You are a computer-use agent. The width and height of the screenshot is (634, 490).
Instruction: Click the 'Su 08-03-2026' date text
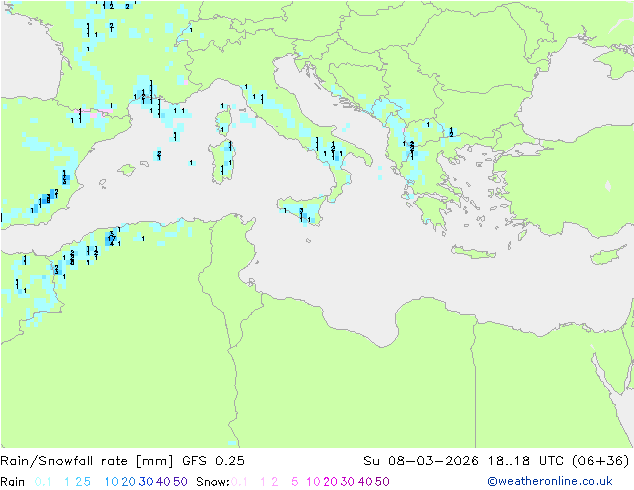pyautogui.click(x=421, y=461)
